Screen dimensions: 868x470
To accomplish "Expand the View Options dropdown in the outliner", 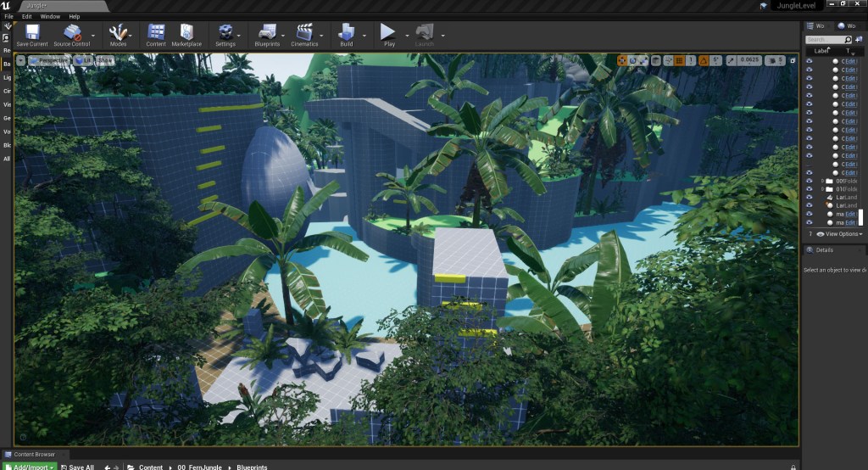I will [843, 233].
